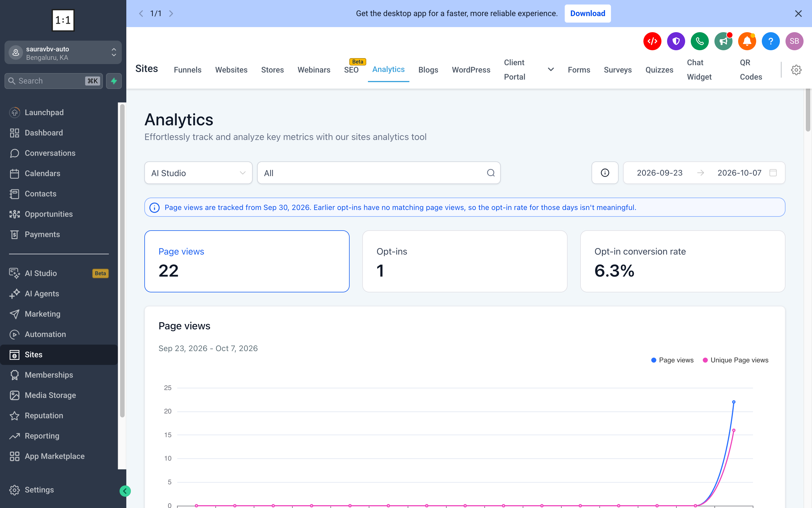Click the All pages search input
The width and height of the screenshot is (812, 508).
[379, 173]
